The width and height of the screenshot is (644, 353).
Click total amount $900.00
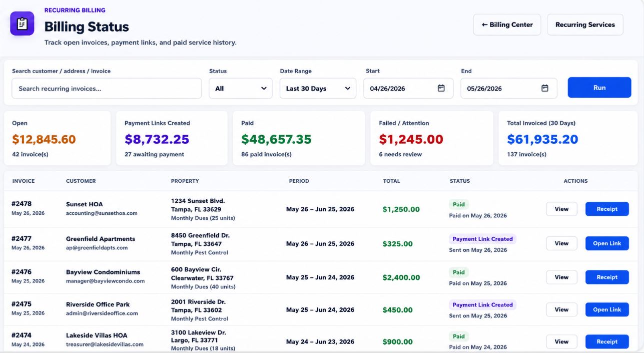coord(397,342)
